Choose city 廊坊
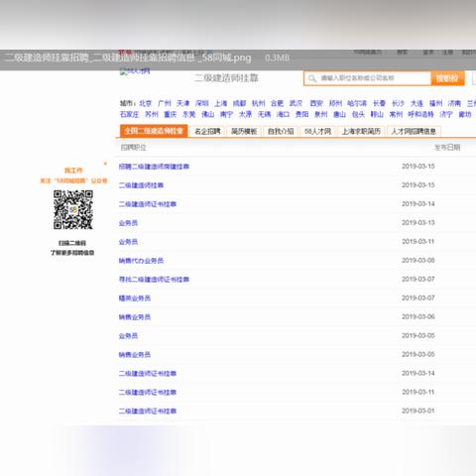476x476 pixels. [465, 114]
